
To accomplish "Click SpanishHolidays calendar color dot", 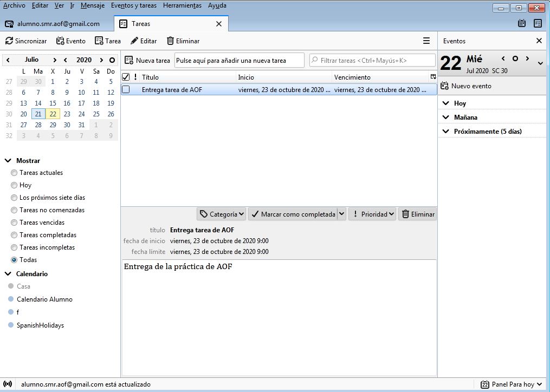I will pyautogui.click(x=11, y=325).
